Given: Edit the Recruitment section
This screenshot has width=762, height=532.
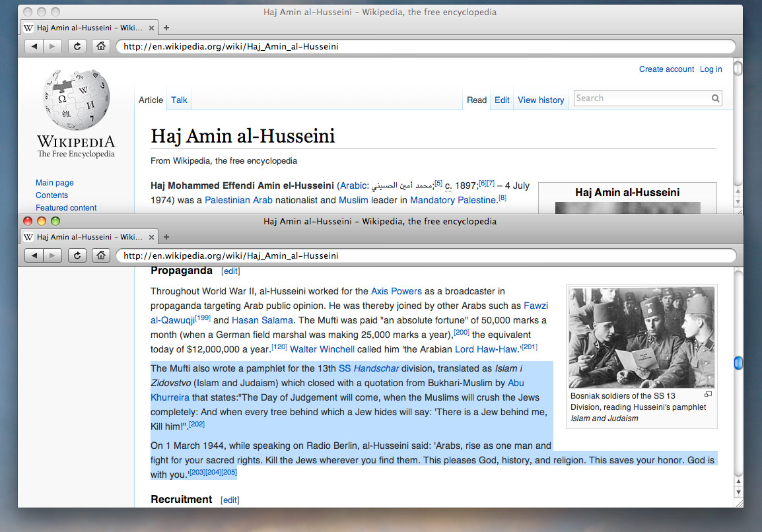Looking at the screenshot, I should point(230,500).
